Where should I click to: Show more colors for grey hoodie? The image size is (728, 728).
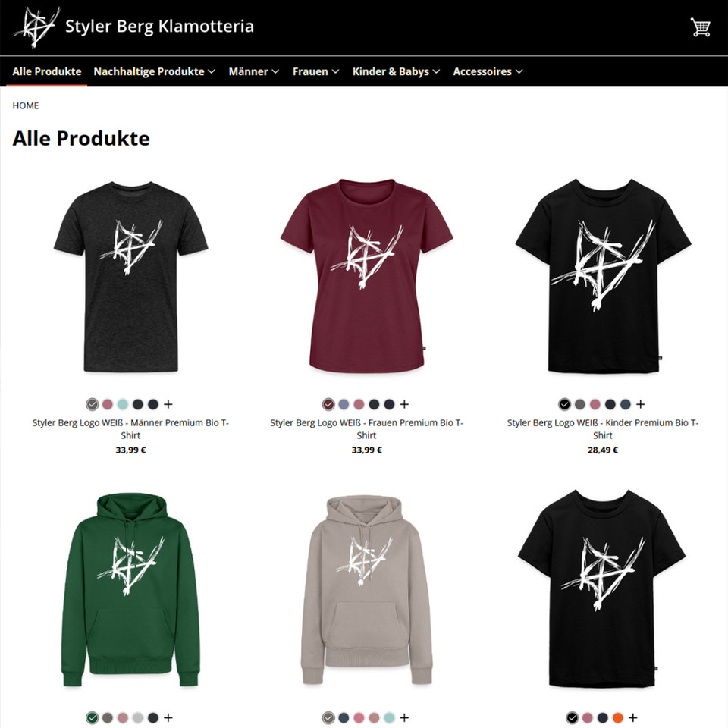point(404,718)
